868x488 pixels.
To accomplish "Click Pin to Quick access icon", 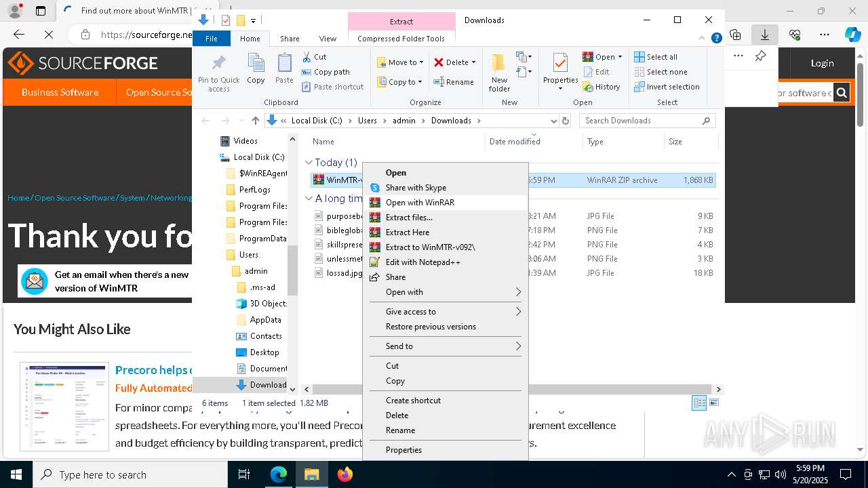I will (218, 64).
